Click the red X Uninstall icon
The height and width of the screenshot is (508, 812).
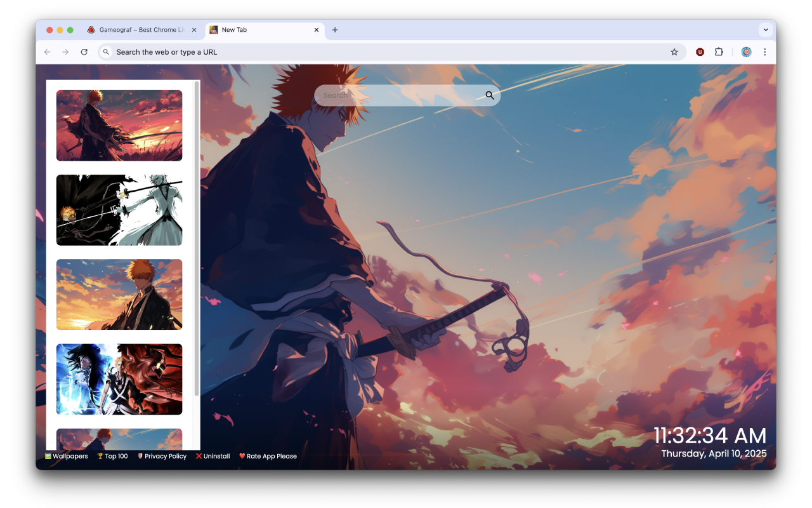pyautogui.click(x=199, y=456)
